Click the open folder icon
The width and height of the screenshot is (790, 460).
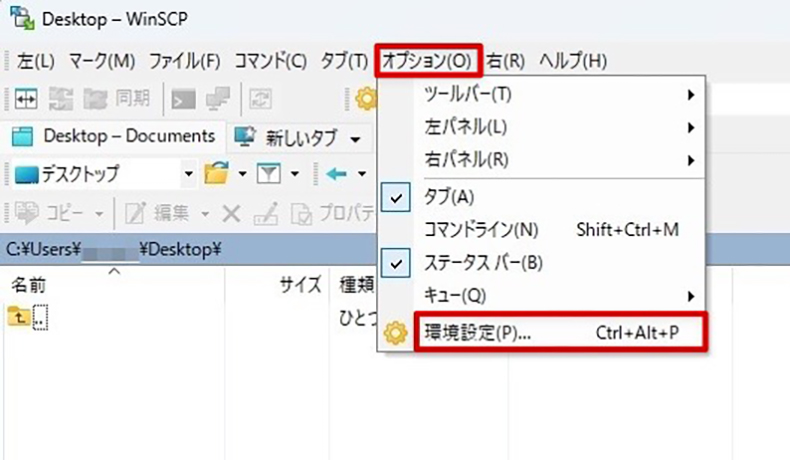(x=217, y=174)
